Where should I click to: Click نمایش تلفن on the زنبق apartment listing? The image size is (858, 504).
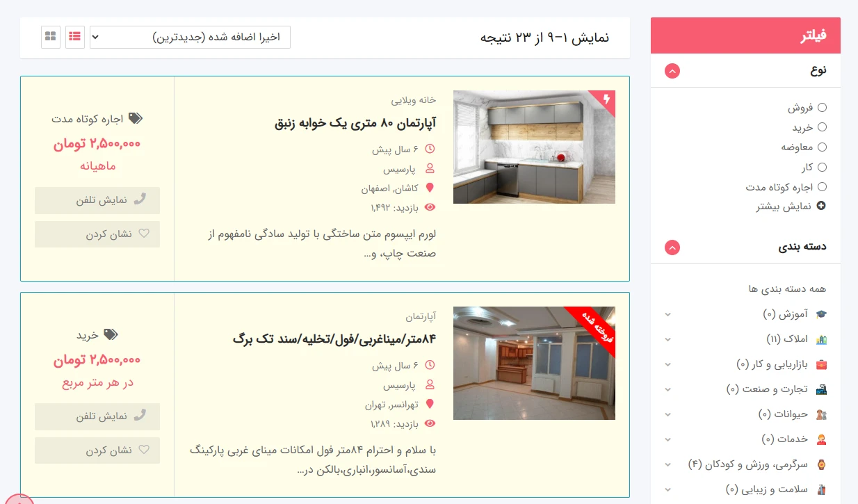point(97,200)
